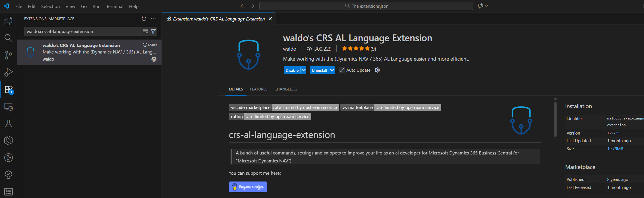Open the File menu
644x198 pixels.
(x=19, y=6)
